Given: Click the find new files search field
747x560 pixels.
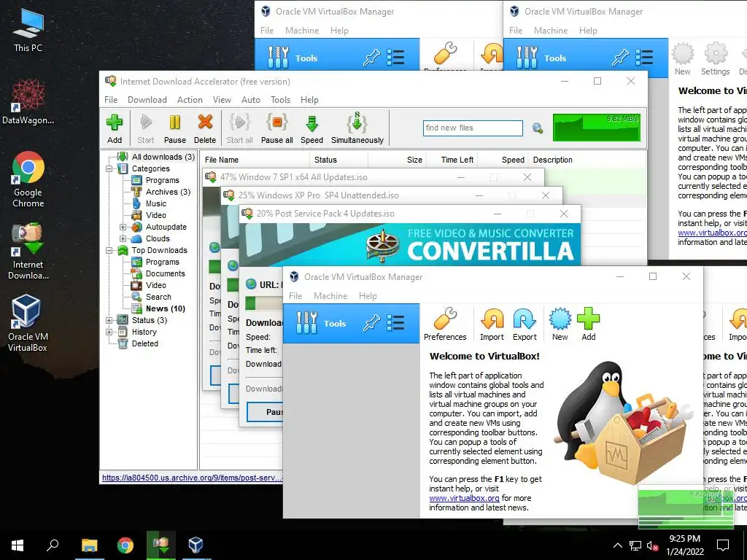Looking at the screenshot, I should [473, 128].
